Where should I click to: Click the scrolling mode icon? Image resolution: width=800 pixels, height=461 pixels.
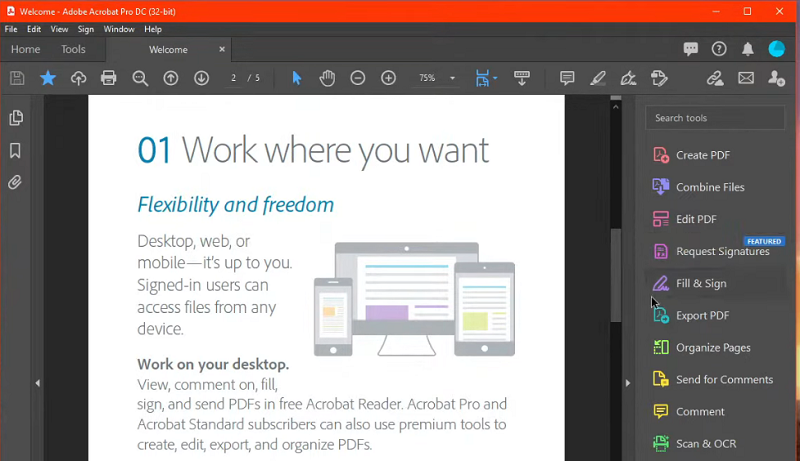click(x=521, y=78)
